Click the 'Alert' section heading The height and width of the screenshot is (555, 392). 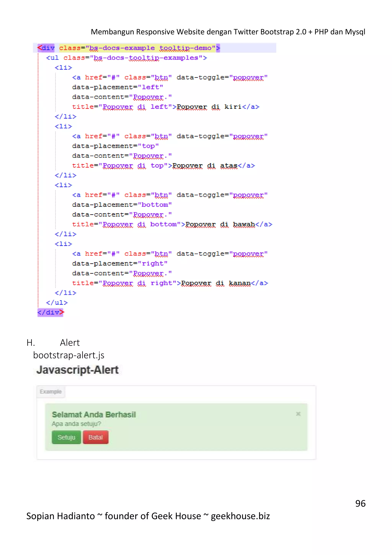click(70, 342)
